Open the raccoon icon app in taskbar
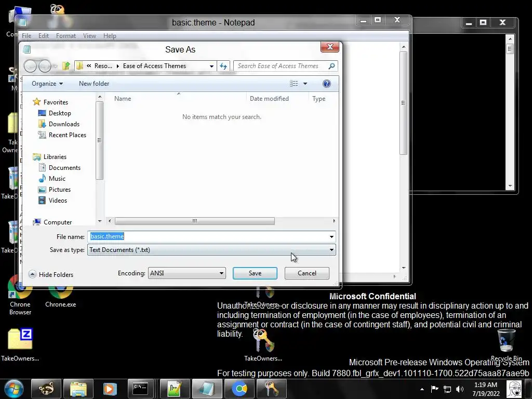The width and height of the screenshot is (532, 399). 46,389
